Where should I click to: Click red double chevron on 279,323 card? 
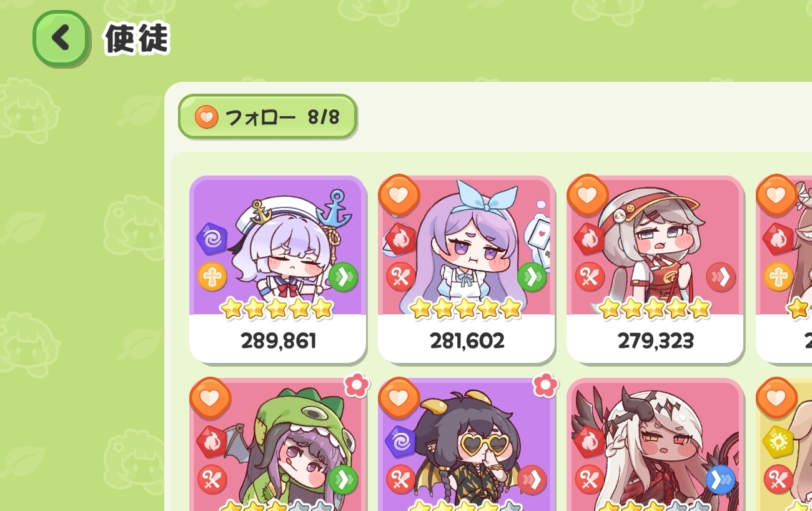721,277
